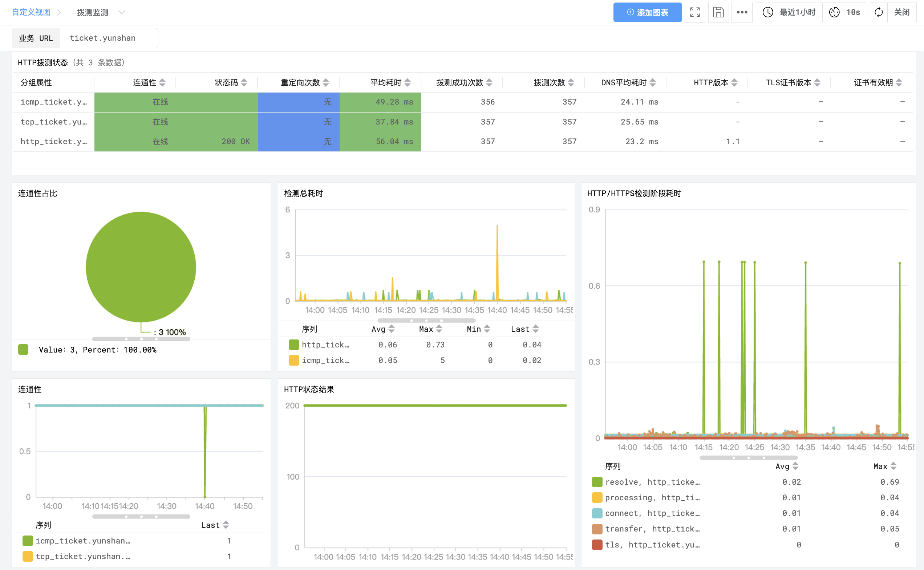Sort the table by 状态码 column
Screen dimensions: 924x570
point(244,82)
